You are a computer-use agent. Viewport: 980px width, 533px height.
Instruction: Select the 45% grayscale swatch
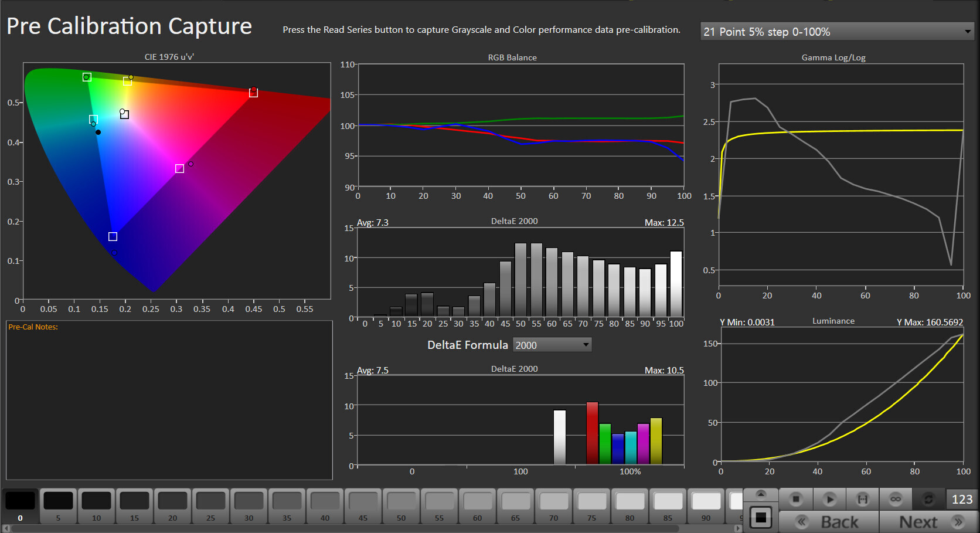[363, 505]
